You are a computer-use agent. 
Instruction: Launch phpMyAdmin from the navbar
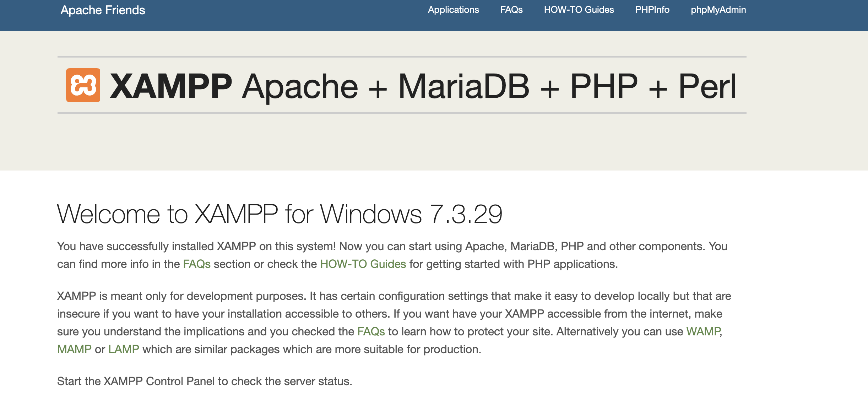(x=718, y=10)
